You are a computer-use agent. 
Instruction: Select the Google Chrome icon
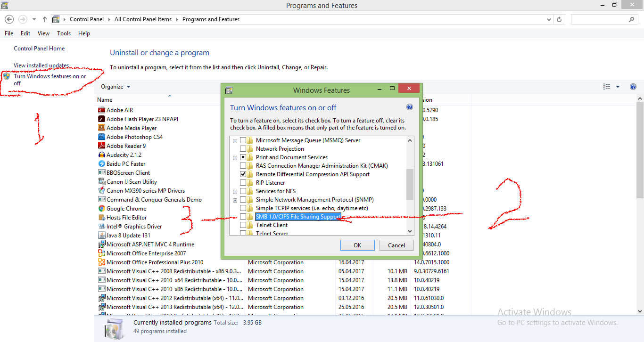click(101, 209)
